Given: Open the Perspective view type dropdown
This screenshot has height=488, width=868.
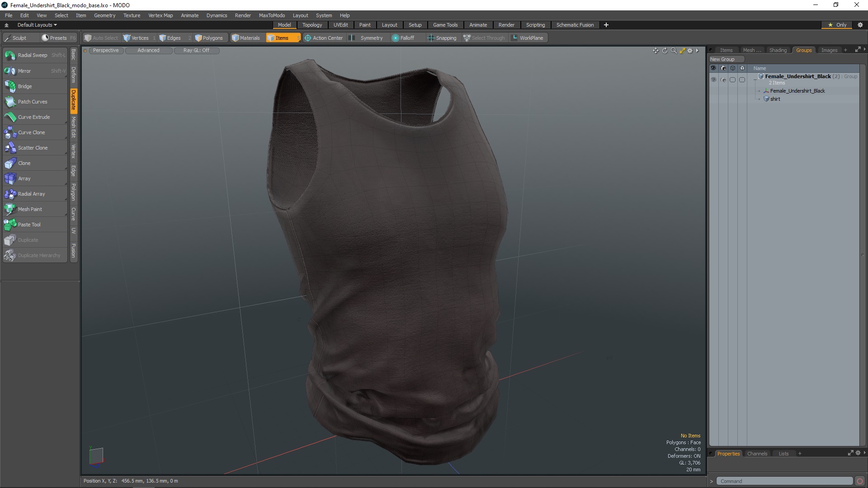Looking at the screenshot, I should tap(106, 51).
